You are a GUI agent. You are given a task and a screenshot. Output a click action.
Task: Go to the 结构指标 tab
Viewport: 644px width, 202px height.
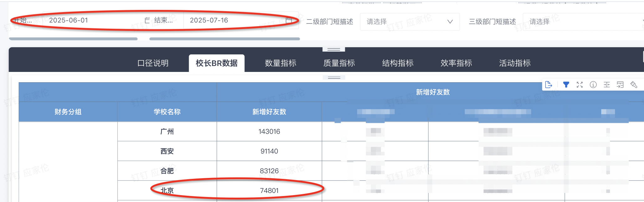pyautogui.click(x=398, y=63)
